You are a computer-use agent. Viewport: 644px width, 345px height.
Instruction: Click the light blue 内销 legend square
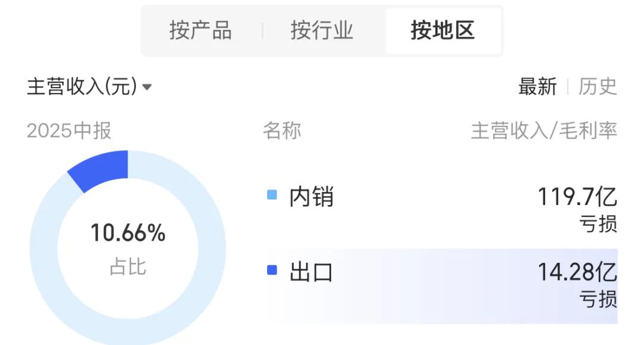[x=272, y=194]
